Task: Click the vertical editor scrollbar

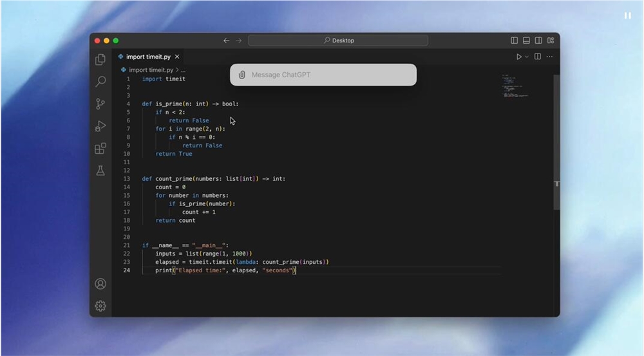Action: coord(556,142)
